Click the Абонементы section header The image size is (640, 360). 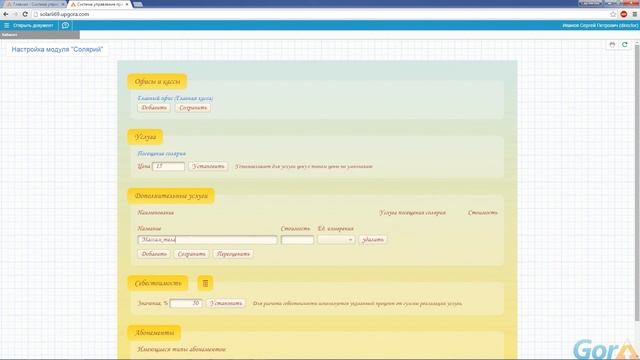coord(154,333)
